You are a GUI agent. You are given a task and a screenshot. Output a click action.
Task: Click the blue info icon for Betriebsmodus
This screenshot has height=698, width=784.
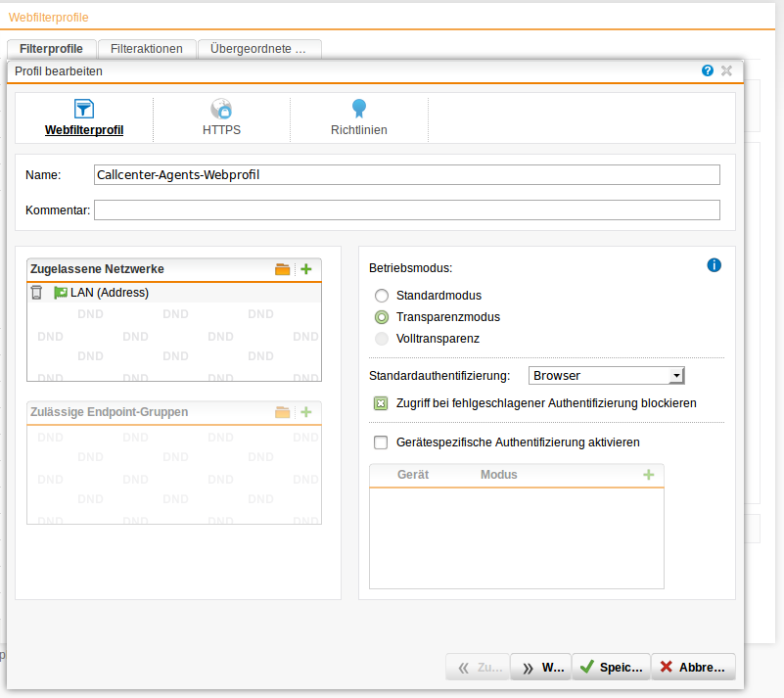714,265
